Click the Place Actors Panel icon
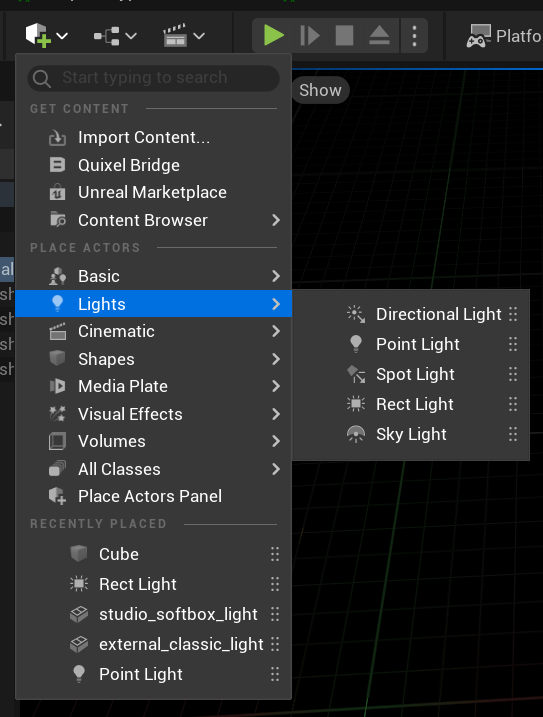The height and width of the screenshot is (717, 543). (x=58, y=496)
